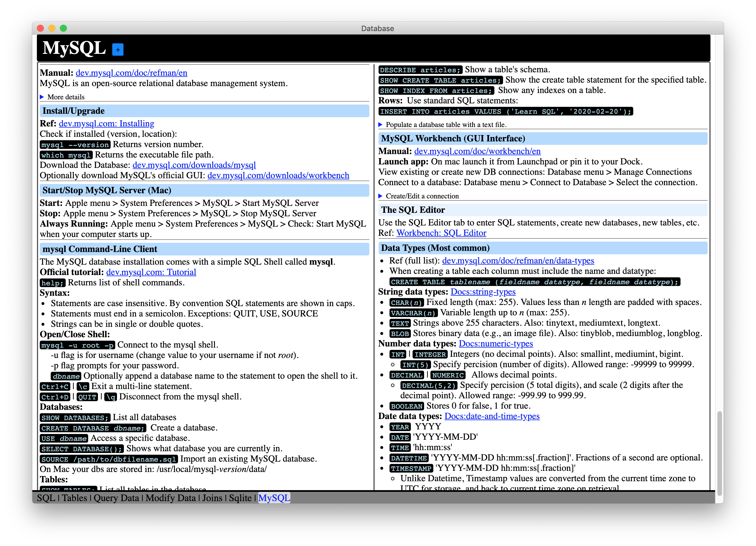
Task: Expand the More details disclosure triangle
Action: point(42,97)
